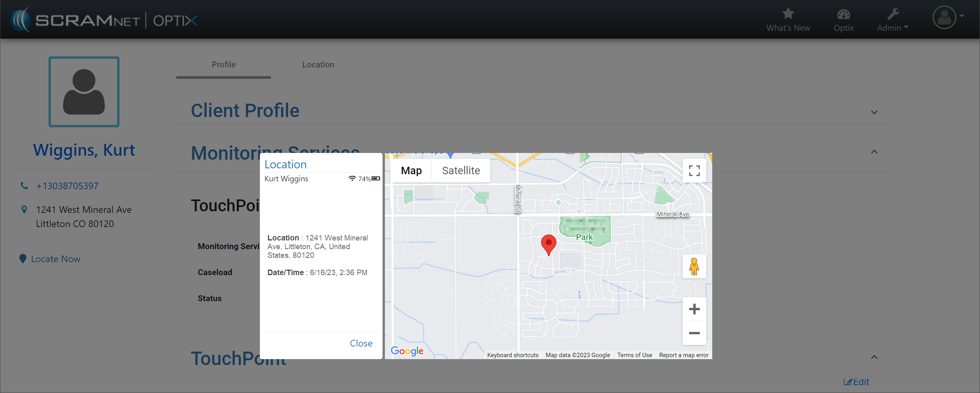This screenshot has width=980, height=393.
Task: Open the Optix dashboard gauge icon
Action: [843, 15]
